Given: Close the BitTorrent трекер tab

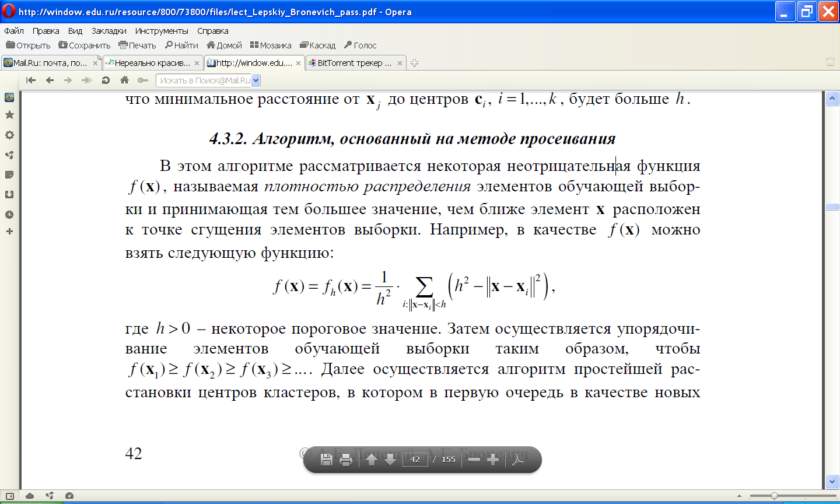Looking at the screenshot, I should click(x=400, y=63).
